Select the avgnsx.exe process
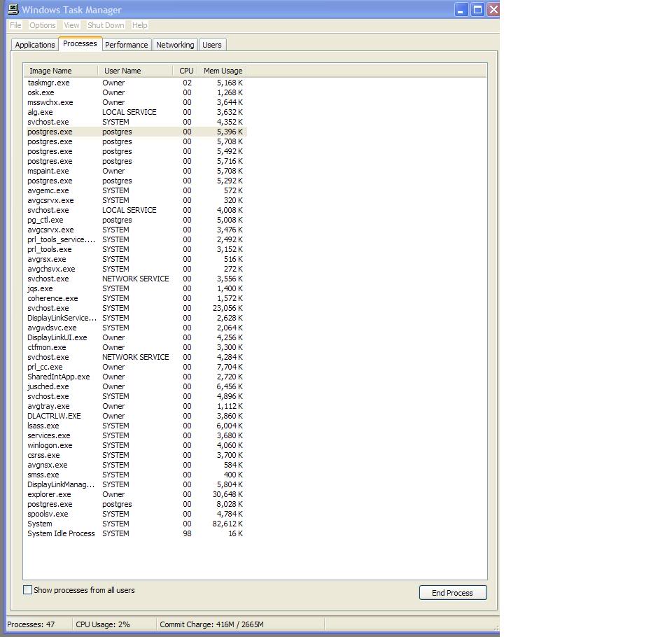 click(x=136, y=465)
